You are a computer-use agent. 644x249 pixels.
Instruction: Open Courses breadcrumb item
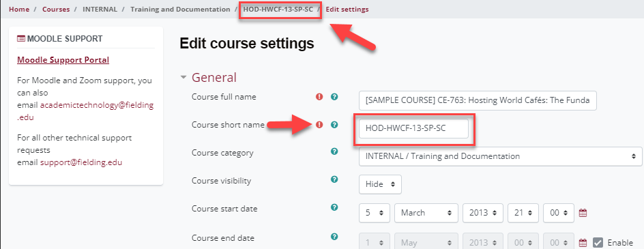click(56, 9)
